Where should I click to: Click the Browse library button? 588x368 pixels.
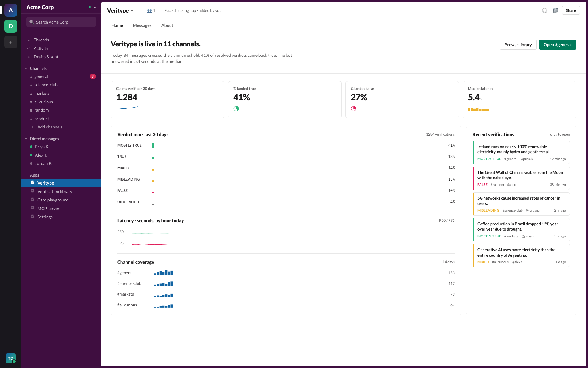518,45
